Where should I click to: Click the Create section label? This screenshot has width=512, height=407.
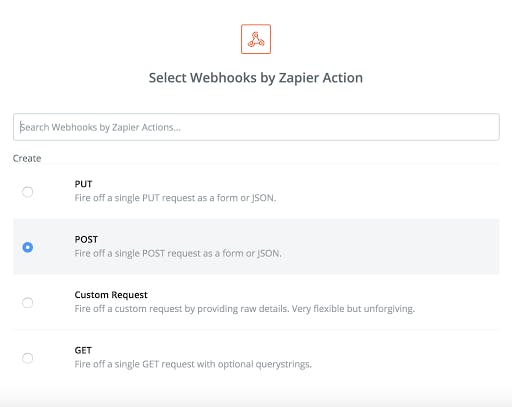click(27, 158)
